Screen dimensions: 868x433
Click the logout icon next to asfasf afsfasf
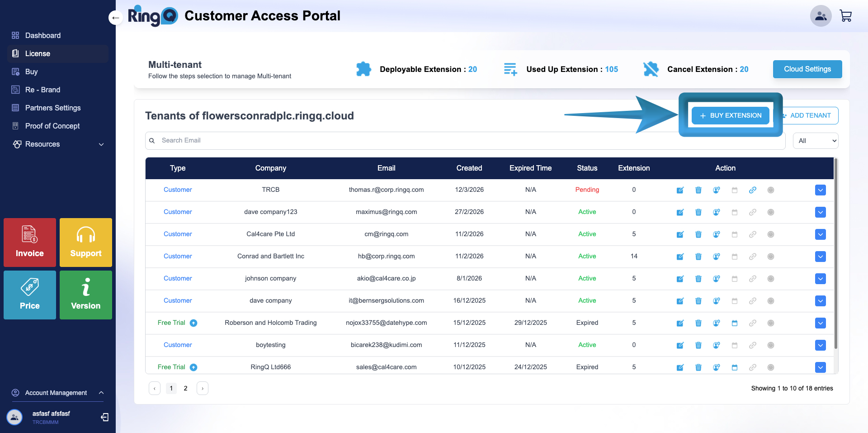[105, 417]
